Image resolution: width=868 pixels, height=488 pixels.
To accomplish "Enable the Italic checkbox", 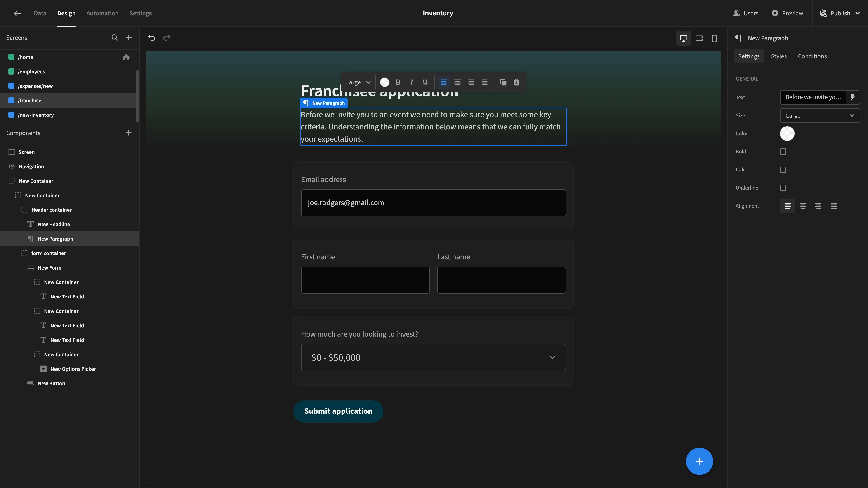I will pyautogui.click(x=783, y=170).
